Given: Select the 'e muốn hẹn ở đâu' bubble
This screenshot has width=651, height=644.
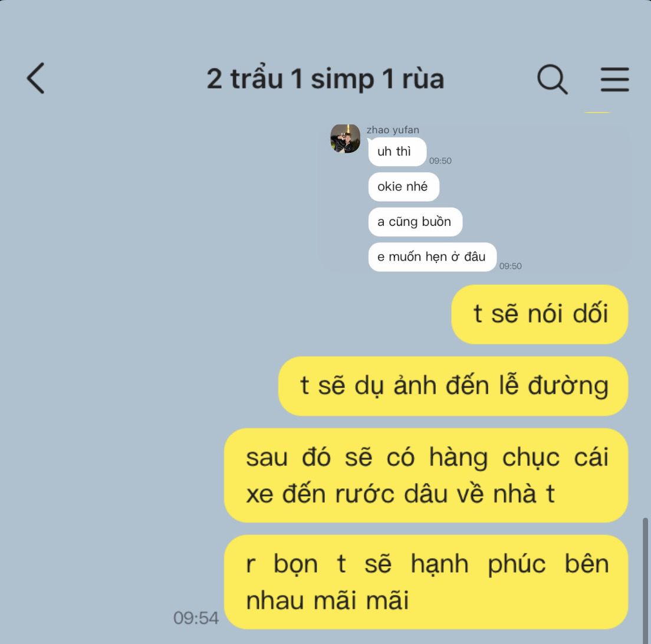Looking at the screenshot, I should click(432, 257).
